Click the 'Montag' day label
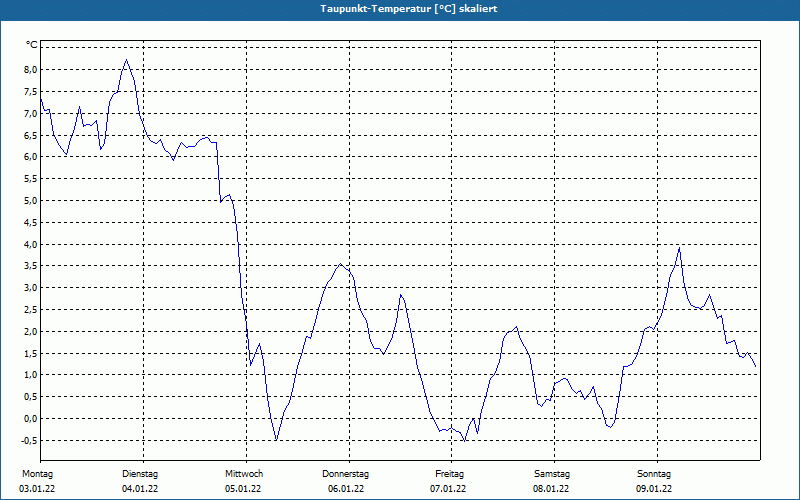Image resolution: width=800 pixels, height=500 pixels. point(37,474)
